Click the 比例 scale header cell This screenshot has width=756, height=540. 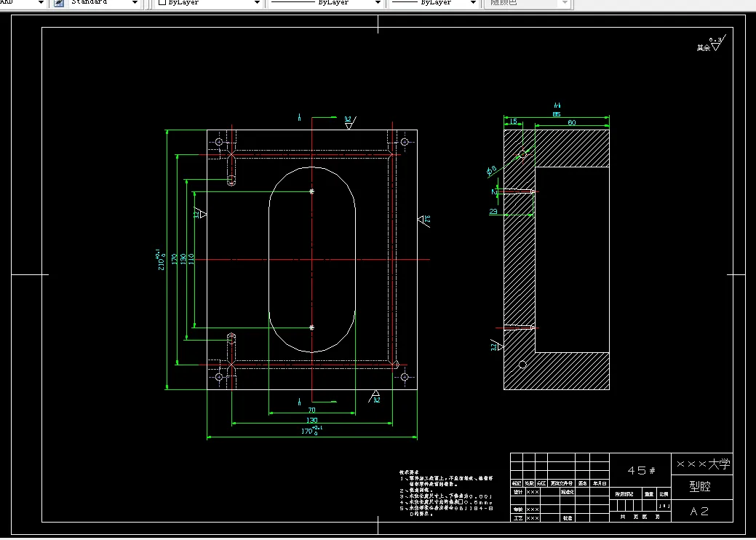pyautogui.click(x=664, y=494)
